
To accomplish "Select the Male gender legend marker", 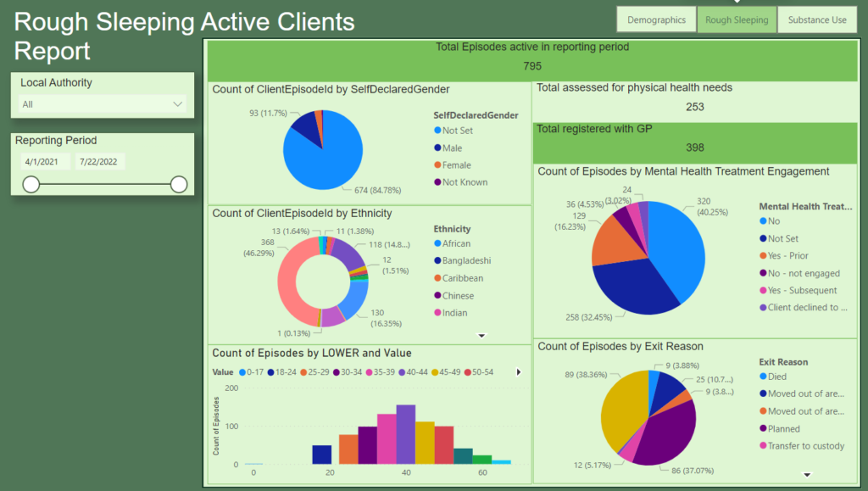I will pyautogui.click(x=437, y=148).
